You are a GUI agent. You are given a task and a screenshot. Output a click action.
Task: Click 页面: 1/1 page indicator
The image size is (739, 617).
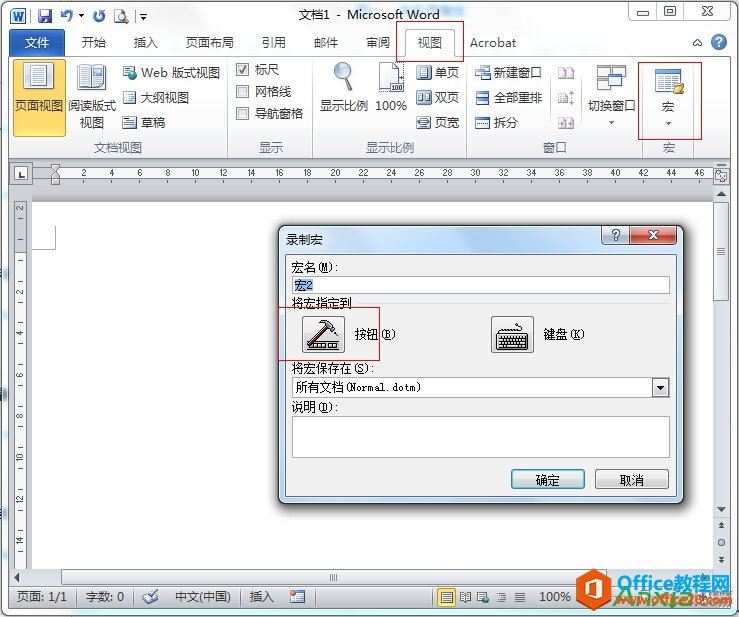click(41, 597)
